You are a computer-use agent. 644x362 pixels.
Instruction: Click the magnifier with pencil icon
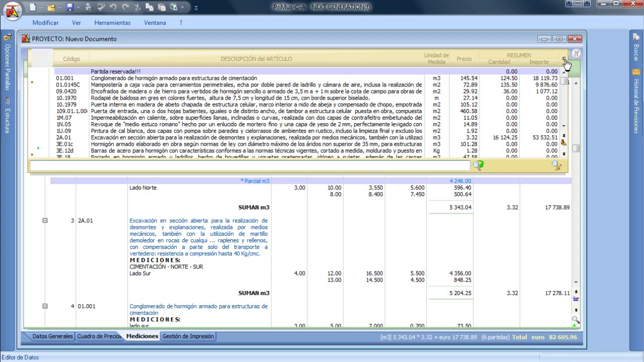[x=556, y=165]
